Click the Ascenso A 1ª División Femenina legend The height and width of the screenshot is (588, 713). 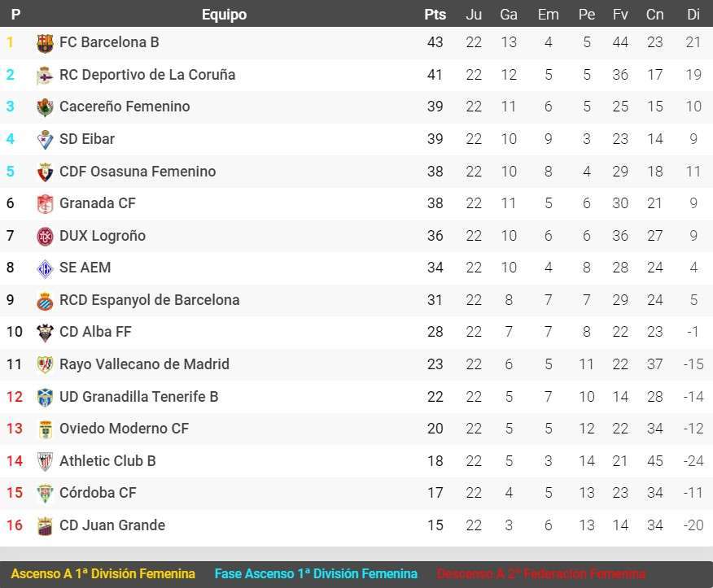click(x=103, y=573)
